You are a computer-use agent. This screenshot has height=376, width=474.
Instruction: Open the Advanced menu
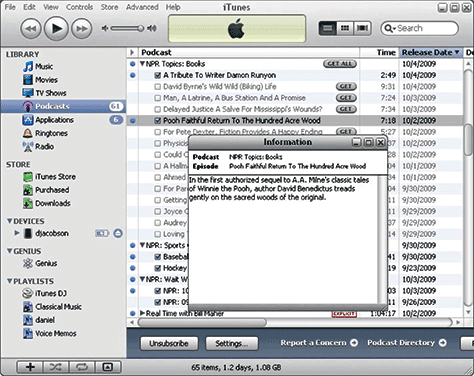(142, 7)
